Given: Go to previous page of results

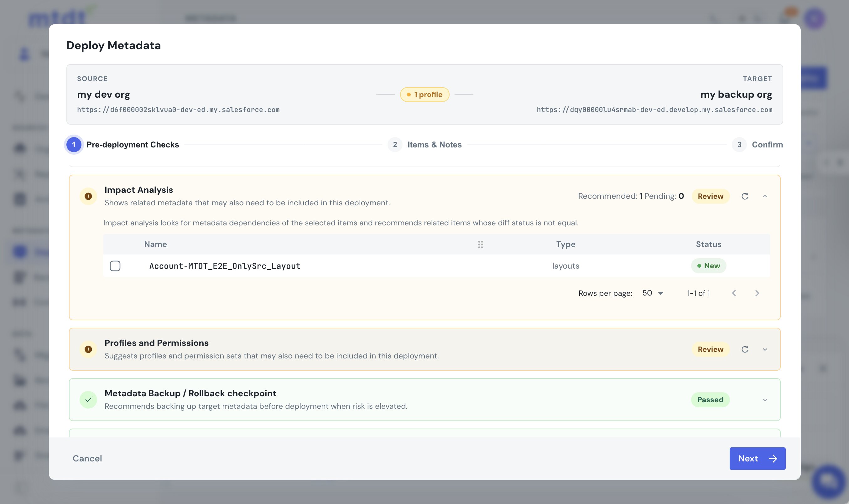Looking at the screenshot, I should pyautogui.click(x=734, y=293).
